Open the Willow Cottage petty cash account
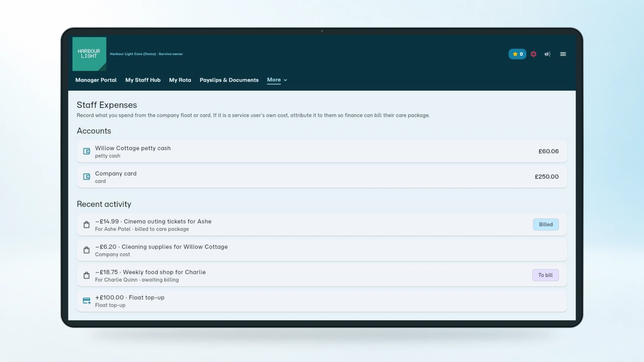This screenshot has height=362, width=644. [x=322, y=152]
